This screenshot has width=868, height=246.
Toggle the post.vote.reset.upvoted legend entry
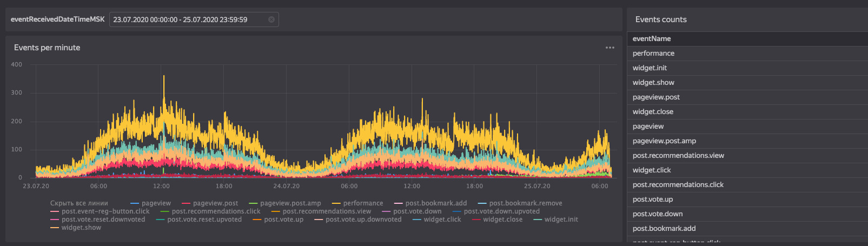(199, 220)
